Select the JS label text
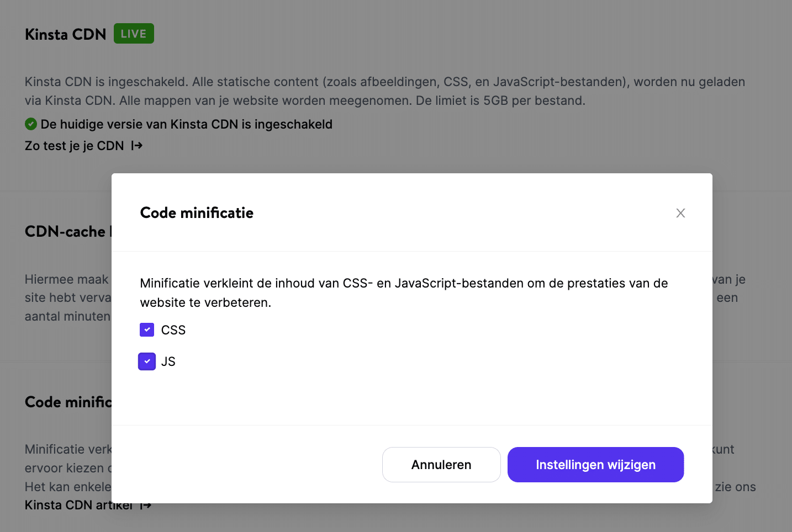This screenshot has height=532, width=792. coord(168,361)
